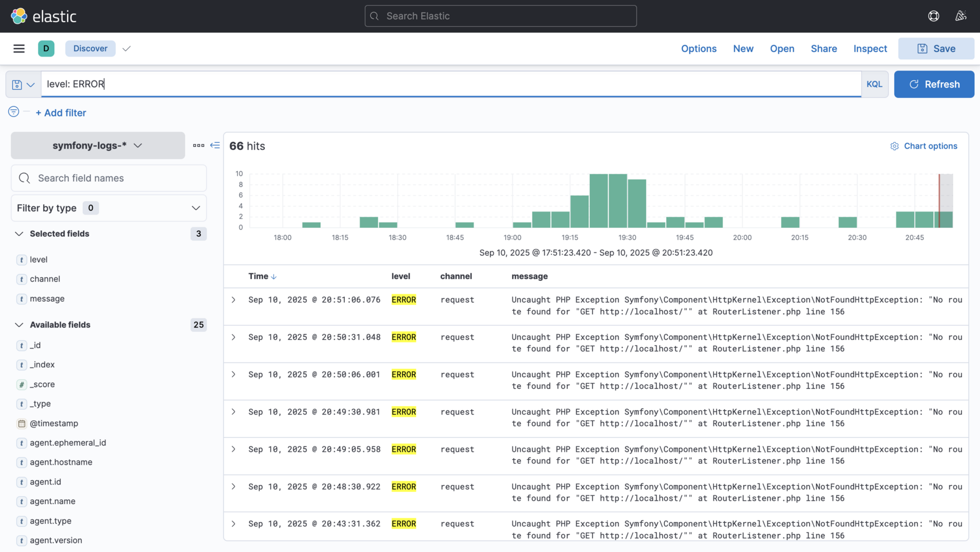Click Open saved search menu

782,48
